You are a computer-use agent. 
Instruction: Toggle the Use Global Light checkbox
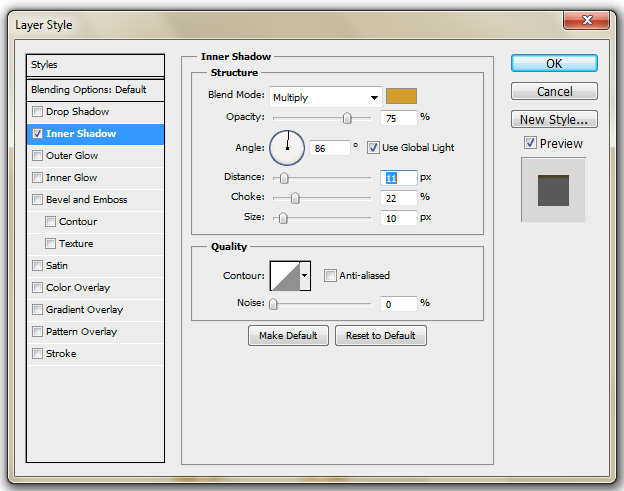coord(373,148)
